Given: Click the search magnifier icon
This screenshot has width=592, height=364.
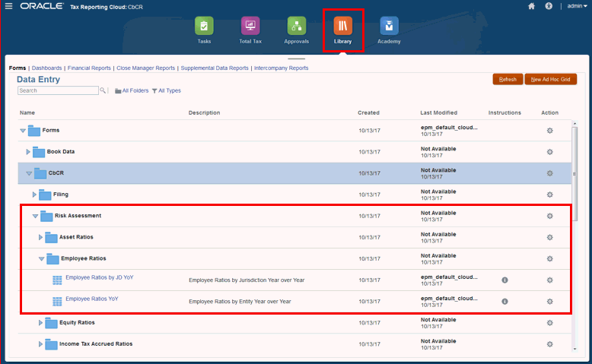Looking at the screenshot, I should pos(102,90).
